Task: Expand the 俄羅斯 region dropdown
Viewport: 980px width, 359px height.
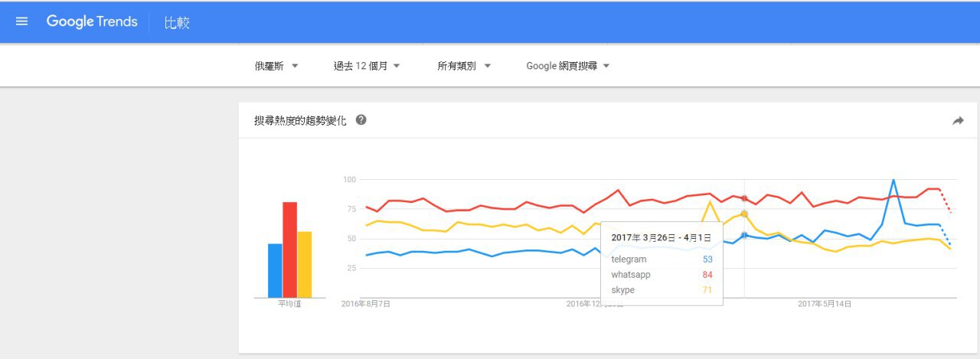Action: (x=276, y=66)
